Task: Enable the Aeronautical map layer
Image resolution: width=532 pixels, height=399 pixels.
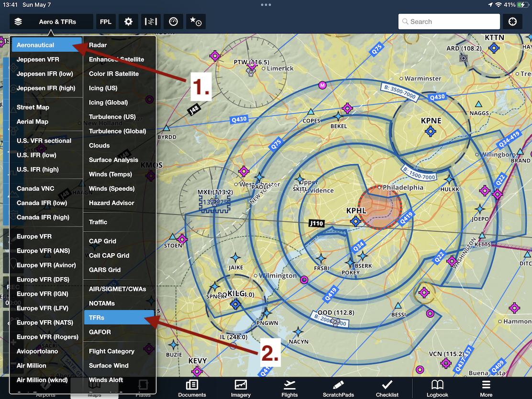Action: coord(47,45)
